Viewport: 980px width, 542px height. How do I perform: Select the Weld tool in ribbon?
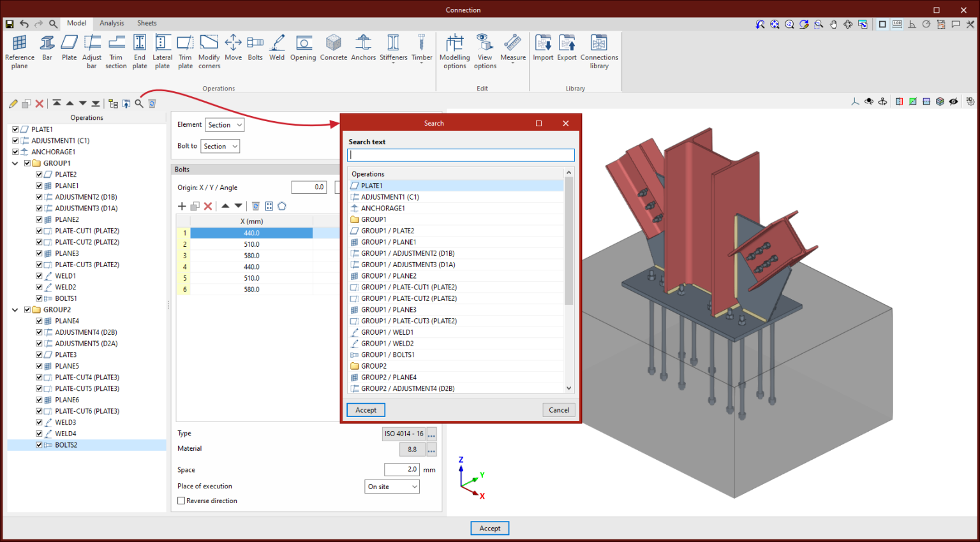tap(277, 48)
